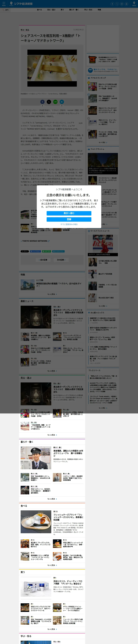The width and height of the screenshot is (138, 644).
Task: Click external link icon beside TOKYO NOMAD NETWORK
Action: pyautogui.click(x=49, y=241)
